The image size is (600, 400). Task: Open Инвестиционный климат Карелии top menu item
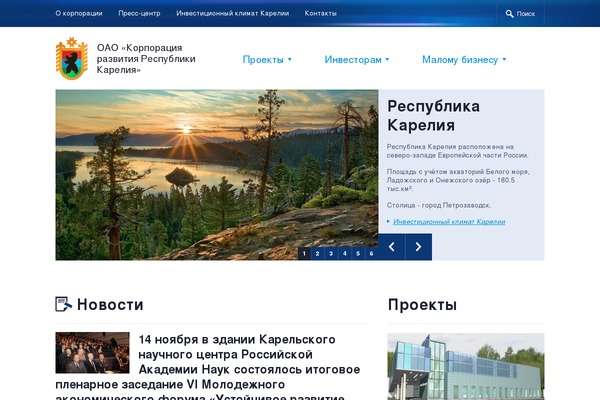[233, 13]
